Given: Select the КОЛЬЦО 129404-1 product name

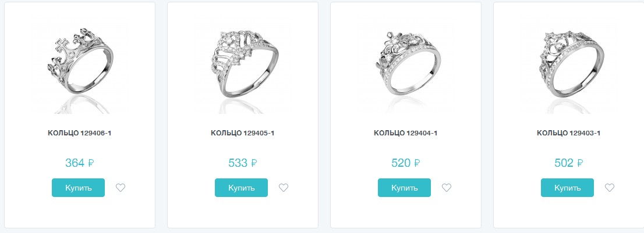Looking at the screenshot, I should pyautogui.click(x=405, y=133).
